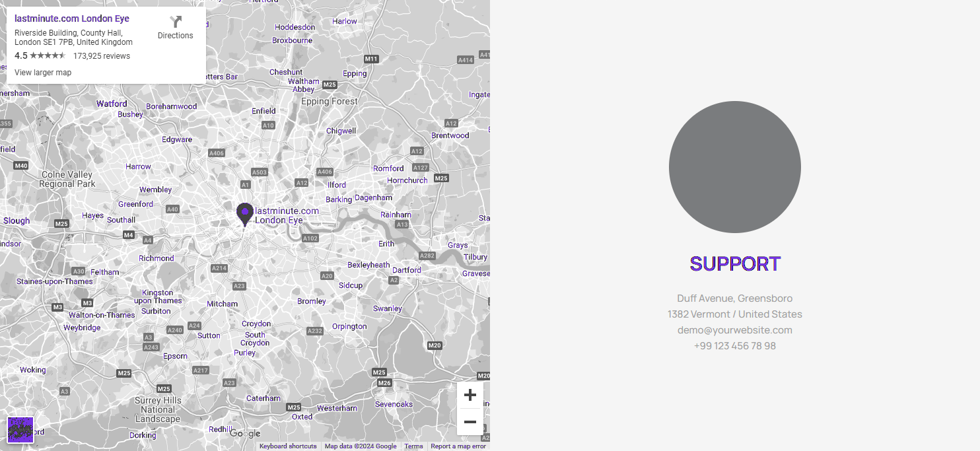Viewport: 980px width, 451px height.
Task: Click the Google logo on map
Action: click(244, 434)
